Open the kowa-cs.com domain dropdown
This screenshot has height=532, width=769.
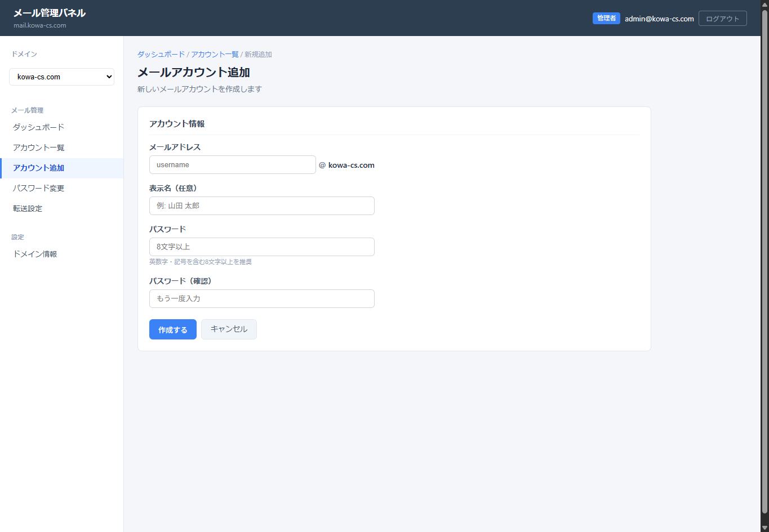61,77
